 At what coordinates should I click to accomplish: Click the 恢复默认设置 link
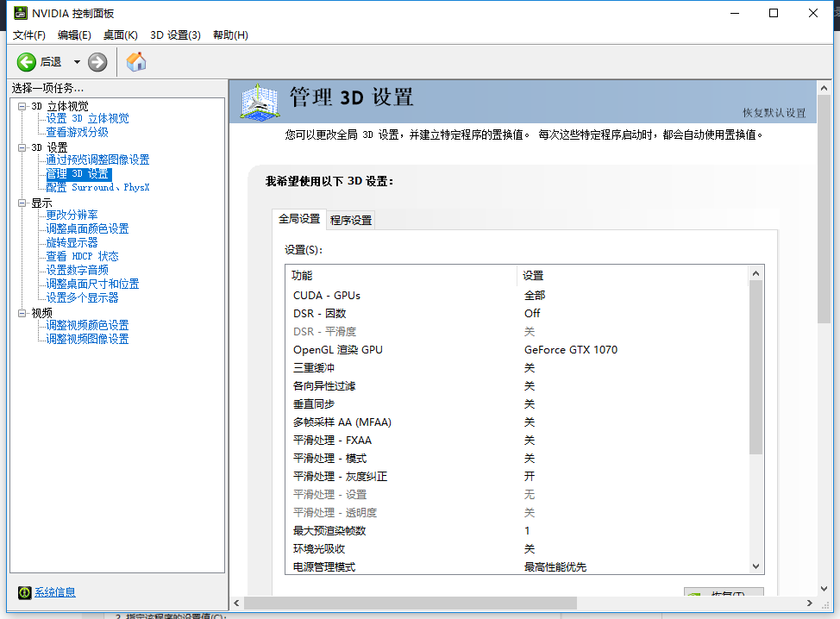pyautogui.click(x=774, y=113)
